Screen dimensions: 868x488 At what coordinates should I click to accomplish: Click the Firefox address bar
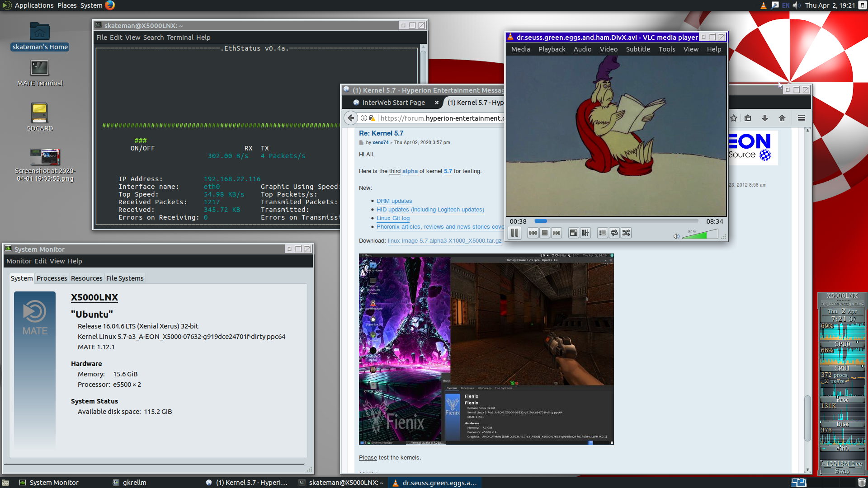[441, 118]
